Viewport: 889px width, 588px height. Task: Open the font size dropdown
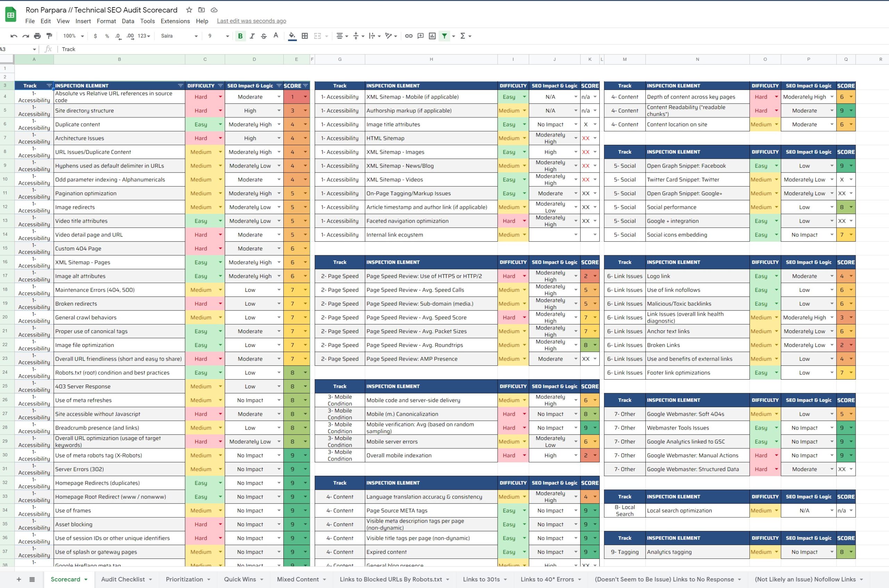click(218, 36)
